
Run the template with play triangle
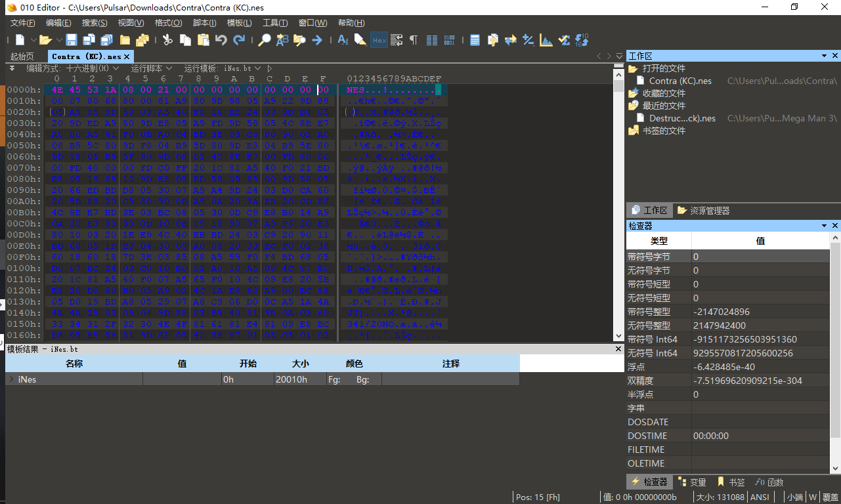(x=270, y=68)
